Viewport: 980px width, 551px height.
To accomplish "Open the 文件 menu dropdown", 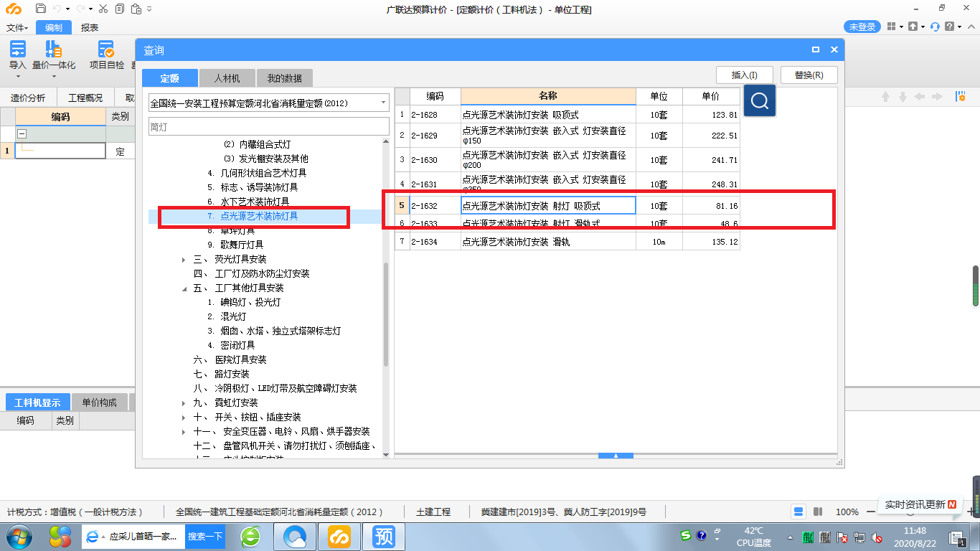I will 17,27.
